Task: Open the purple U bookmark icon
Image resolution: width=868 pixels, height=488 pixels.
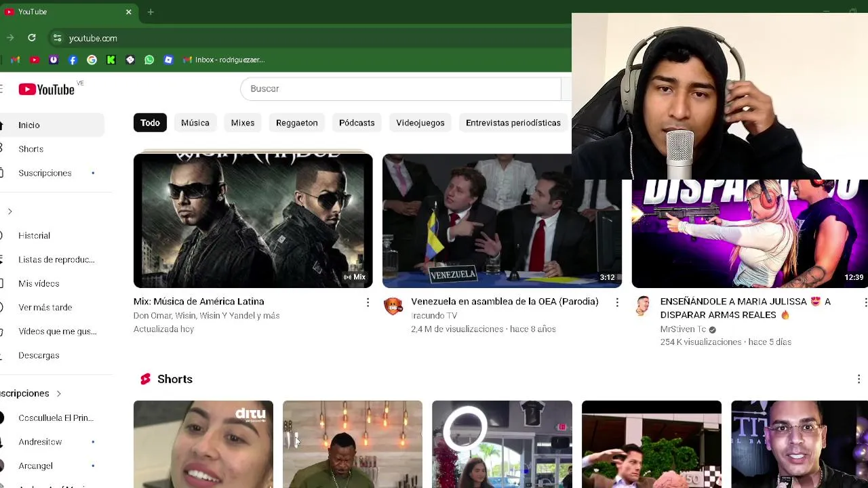Action: (54, 60)
